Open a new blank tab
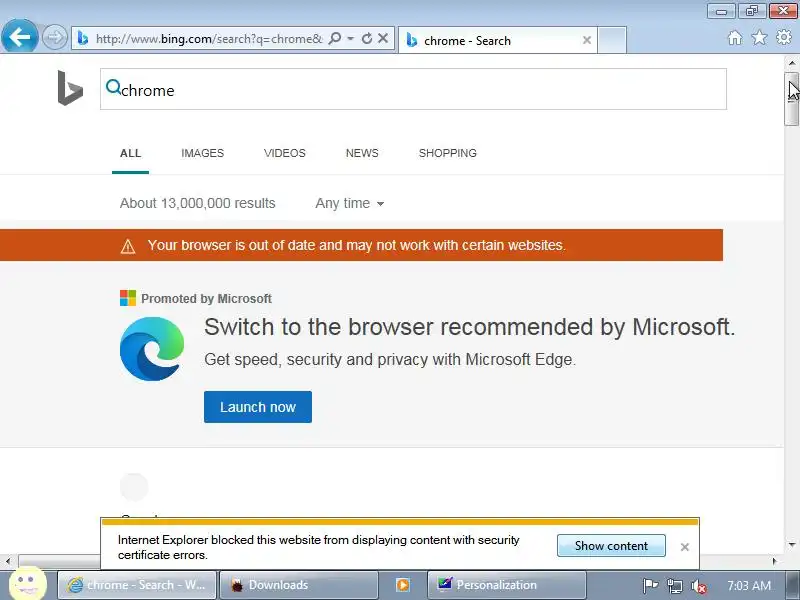 (612, 40)
